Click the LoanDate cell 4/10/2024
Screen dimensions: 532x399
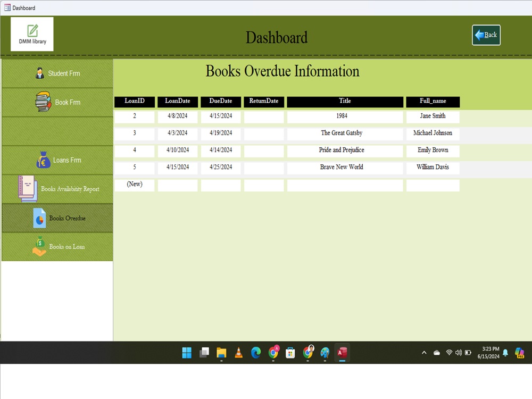tap(178, 151)
